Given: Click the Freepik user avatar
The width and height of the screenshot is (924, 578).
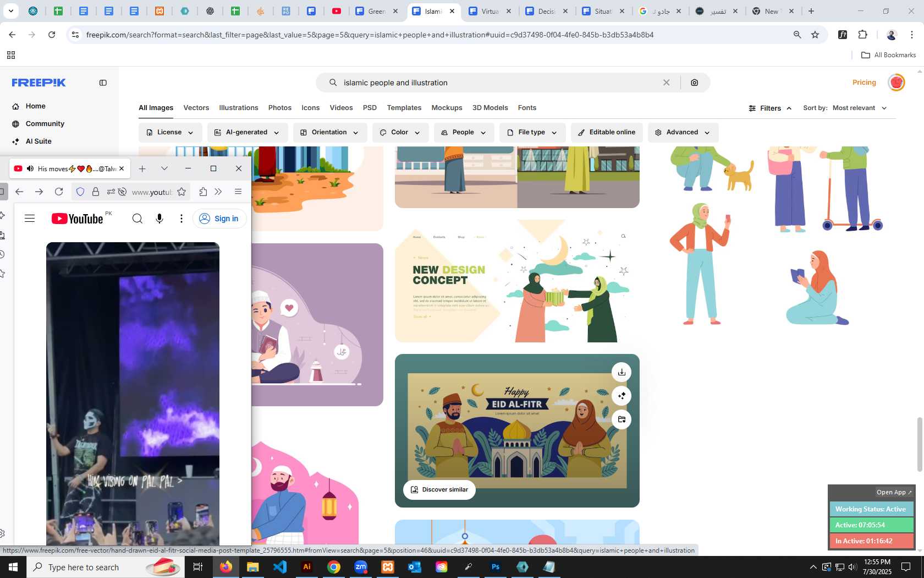Looking at the screenshot, I should (x=897, y=83).
